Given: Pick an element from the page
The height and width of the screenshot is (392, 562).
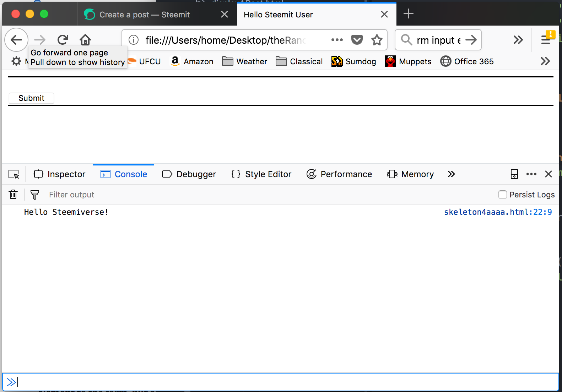Looking at the screenshot, I should (14, 174).
